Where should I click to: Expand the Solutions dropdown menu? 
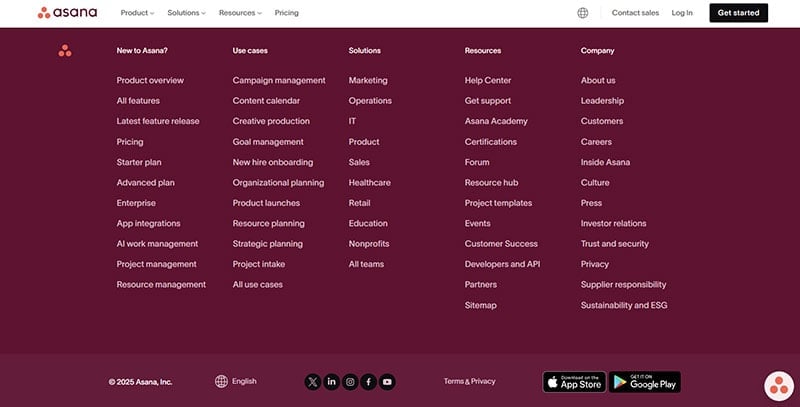click(x=186, y=13)
